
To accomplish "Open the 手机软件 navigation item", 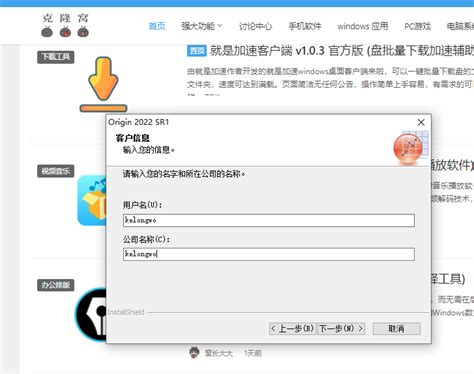I will click(x=305, y=26).
